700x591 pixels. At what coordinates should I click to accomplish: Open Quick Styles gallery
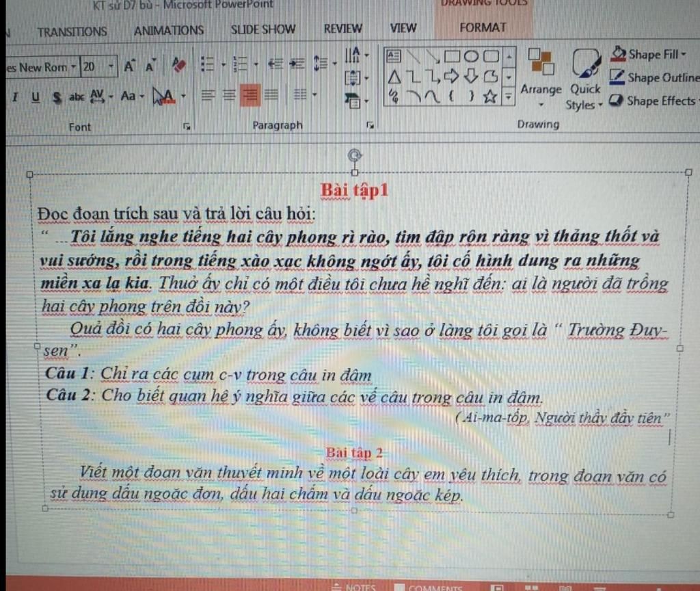tap(585, 79)
